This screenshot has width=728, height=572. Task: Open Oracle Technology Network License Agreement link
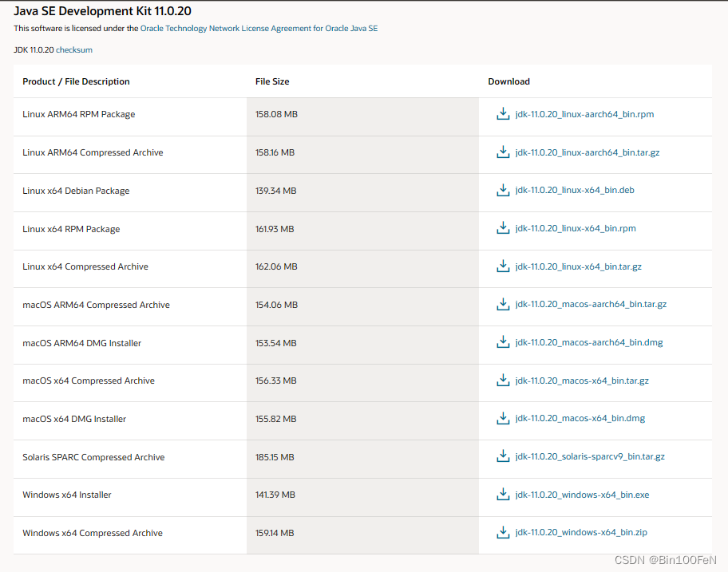coord(259,28)
